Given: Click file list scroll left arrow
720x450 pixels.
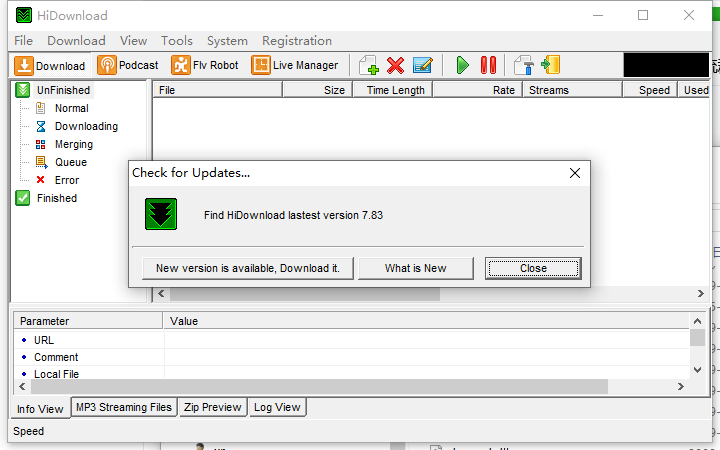Looking at the screenshot, I should pyautogui.click(x=161, y=293).
